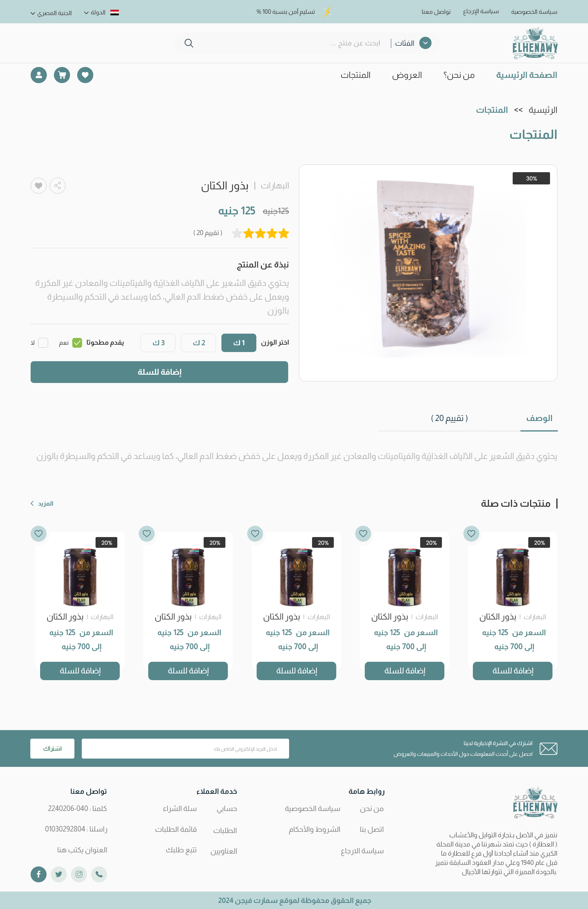Add main product to favorites heart

pos(39,186)
